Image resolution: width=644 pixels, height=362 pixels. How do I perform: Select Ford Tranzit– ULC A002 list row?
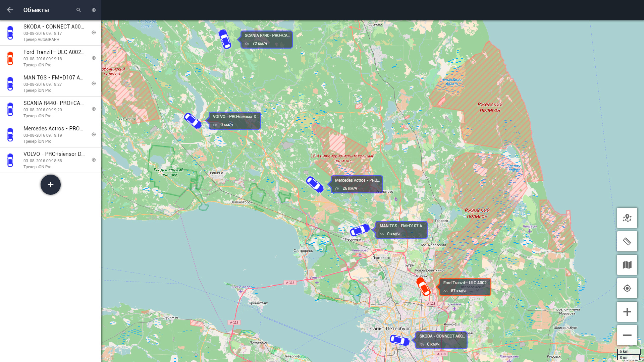tap(51, 58)
